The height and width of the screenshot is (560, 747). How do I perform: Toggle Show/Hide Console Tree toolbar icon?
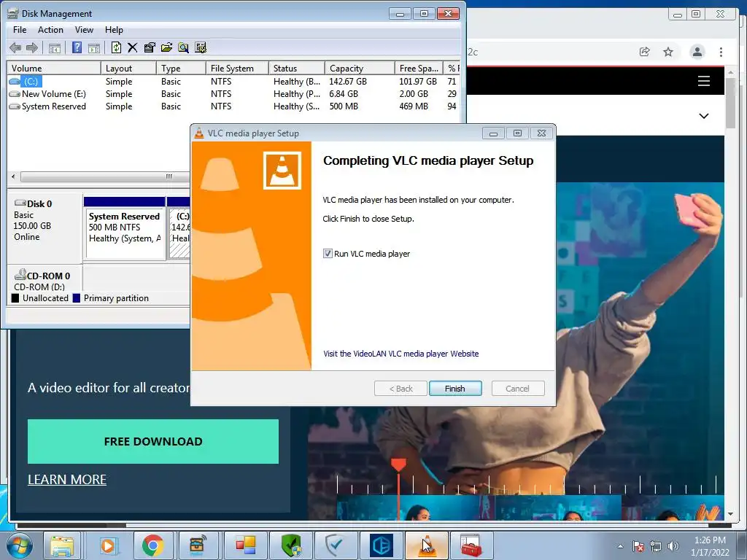[x=55, y=47]
